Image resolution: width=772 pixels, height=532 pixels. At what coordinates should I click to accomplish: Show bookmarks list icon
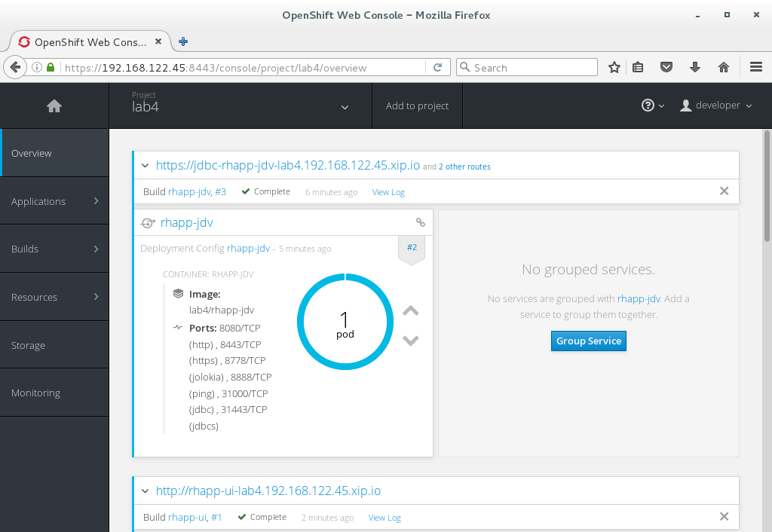pos(638,67)
